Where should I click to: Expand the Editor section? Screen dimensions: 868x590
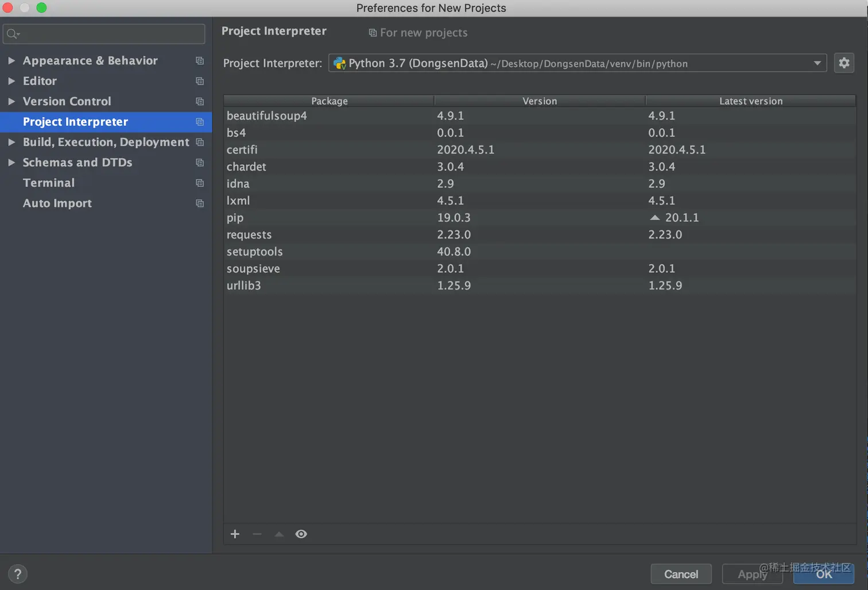point(11,81)
